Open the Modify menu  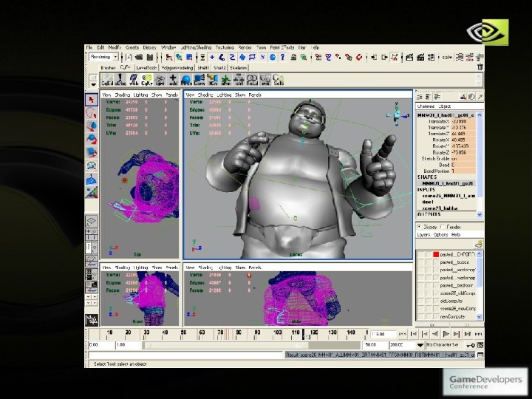point(115,47)
